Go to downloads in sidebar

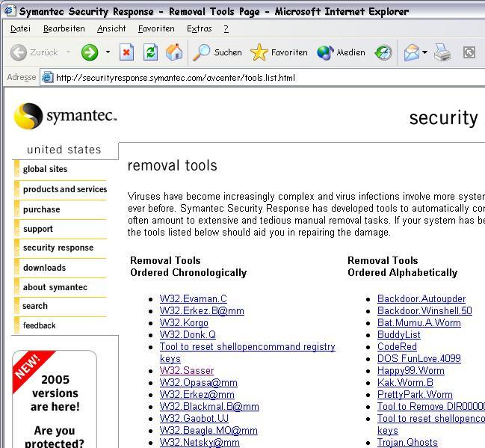click(45, 268)
